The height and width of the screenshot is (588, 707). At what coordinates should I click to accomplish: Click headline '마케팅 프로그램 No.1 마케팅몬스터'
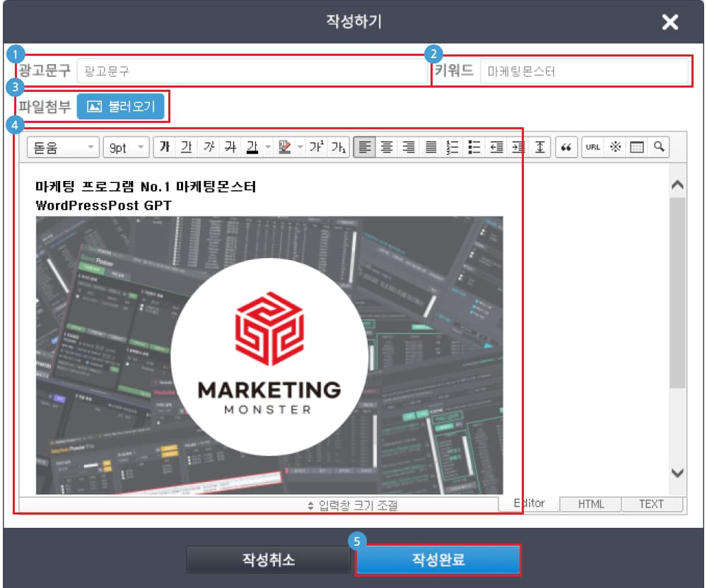pos(146,187)
